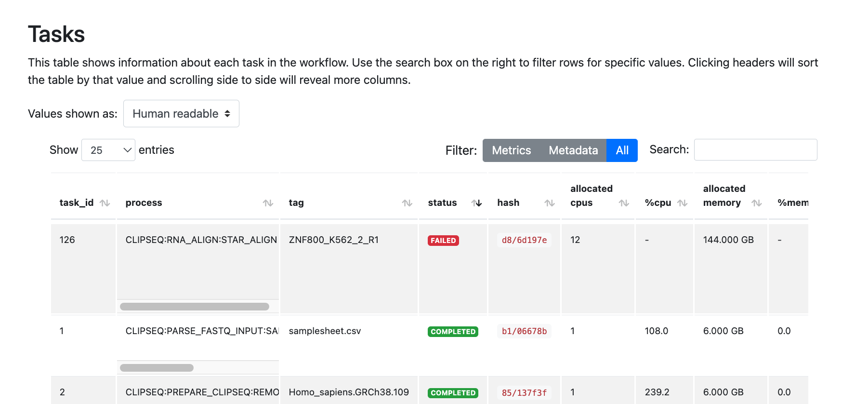Click the scrollbar under PARSE_FASTQ_INPUT process
868x404 pixels.
pos(157,368)
